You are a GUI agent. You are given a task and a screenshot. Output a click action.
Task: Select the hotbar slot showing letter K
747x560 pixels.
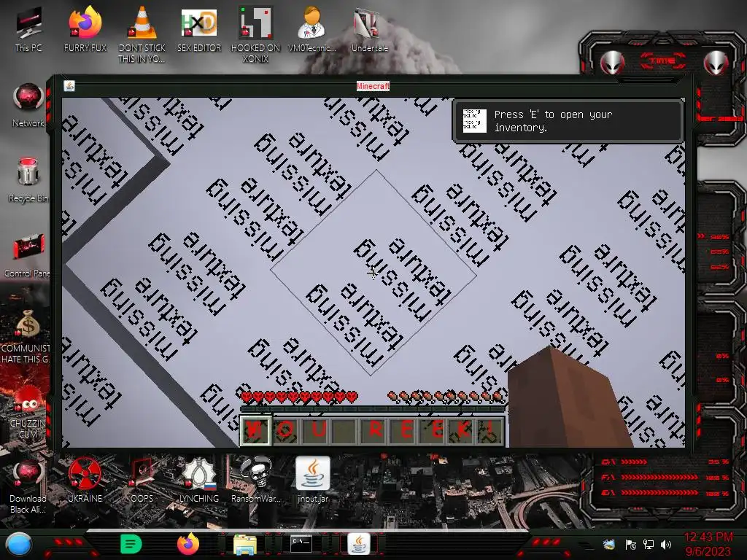pyautogui.click(x=462, y=430)
